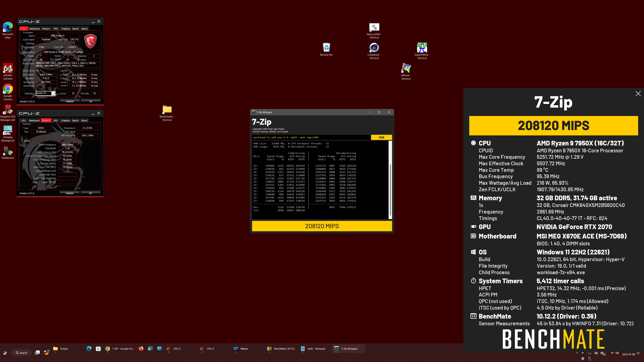Switch to Mainboard tab in top CPU-Z

[34, 29]
